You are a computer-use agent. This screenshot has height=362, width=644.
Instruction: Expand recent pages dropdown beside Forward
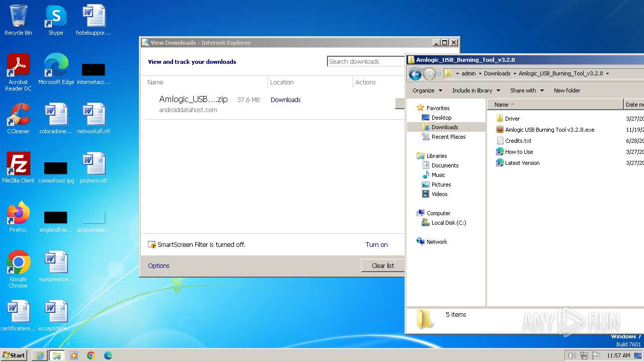tap(439, 74)
